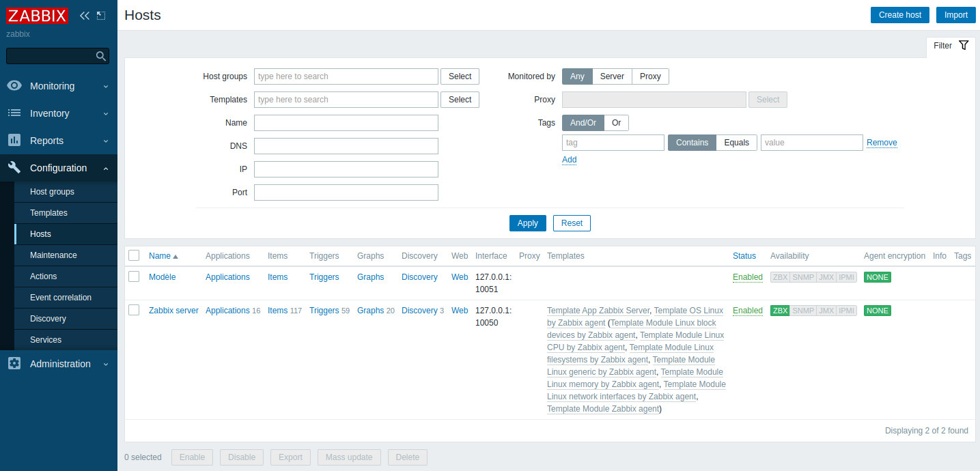Expand the Administration menu chevron

click(x=106, y=364)
